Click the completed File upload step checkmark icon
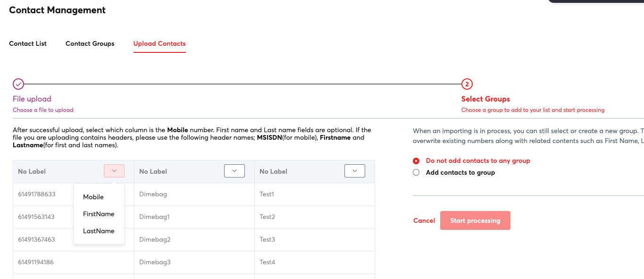The image size is (644, 279). click(x=18, y=84)
